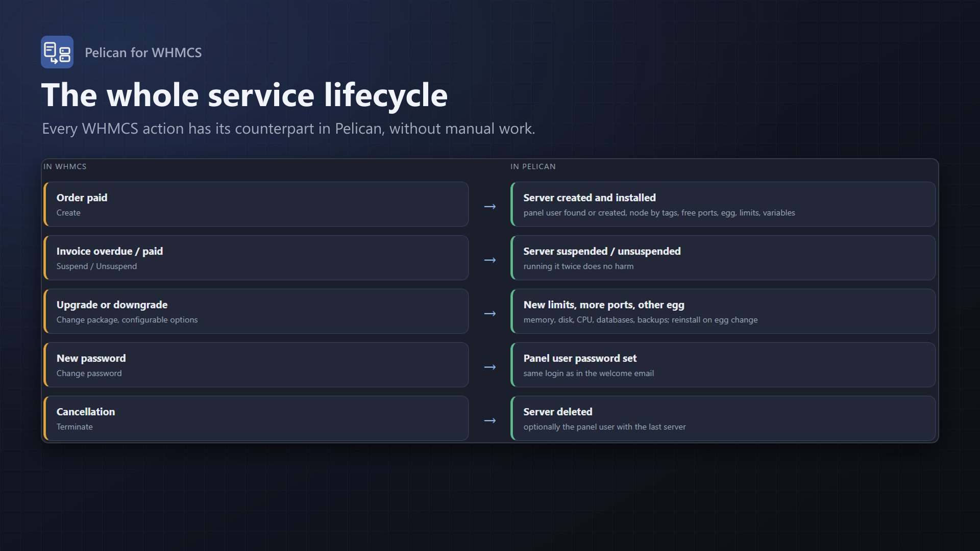Click the 'Terminate' text under Cancellation
Screen dimensions: 980x551
click(75, 427)
